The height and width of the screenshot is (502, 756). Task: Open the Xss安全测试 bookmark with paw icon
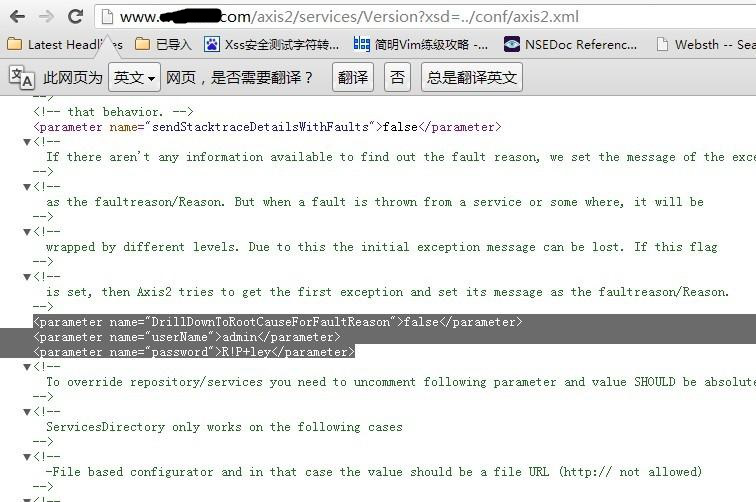coord(271,44)
